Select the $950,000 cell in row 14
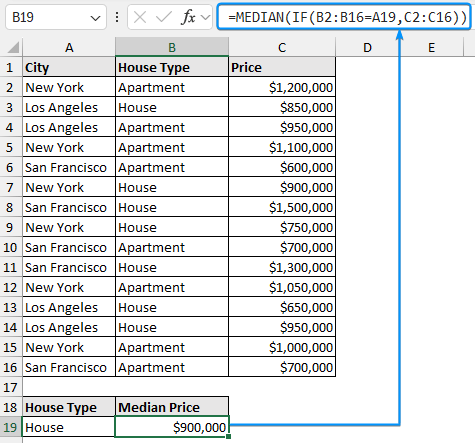The height and width of the screenshot is (443, 475). [282, 327]
